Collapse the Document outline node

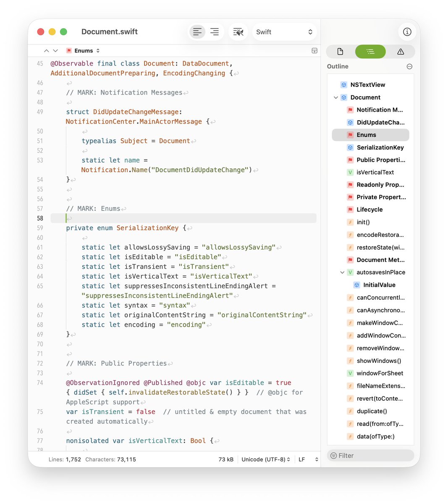pos(336,97)
